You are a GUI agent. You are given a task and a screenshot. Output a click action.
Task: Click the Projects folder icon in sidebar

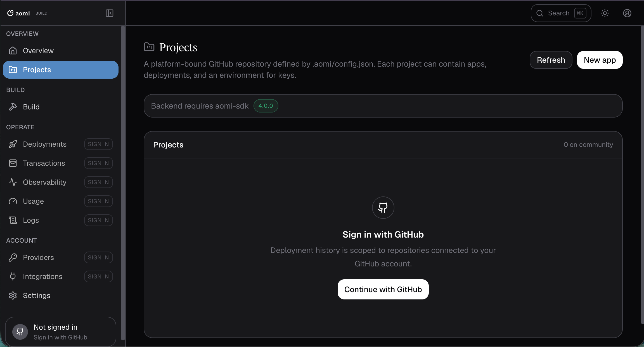coord(13,70)
